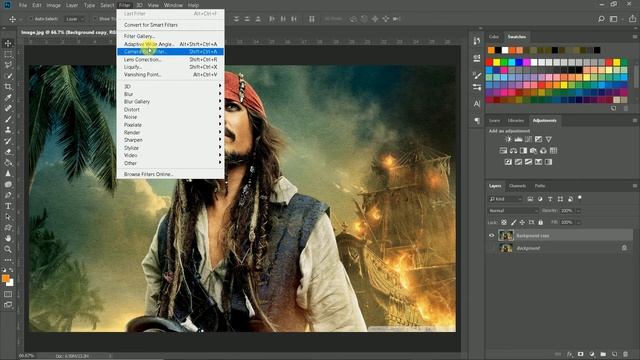This screenshot has height=360, width=640.
Task: Open the History panel icon
Action: tap(476, 41)
